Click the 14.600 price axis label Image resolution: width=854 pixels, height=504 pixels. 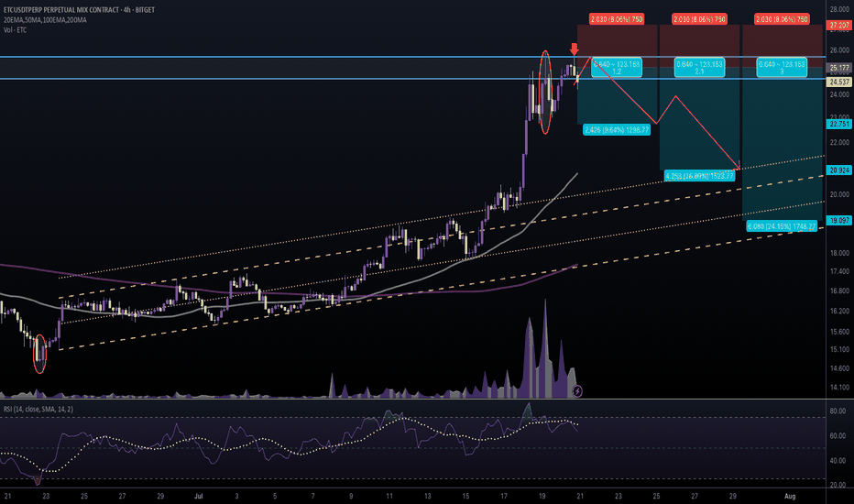(839, 368)
